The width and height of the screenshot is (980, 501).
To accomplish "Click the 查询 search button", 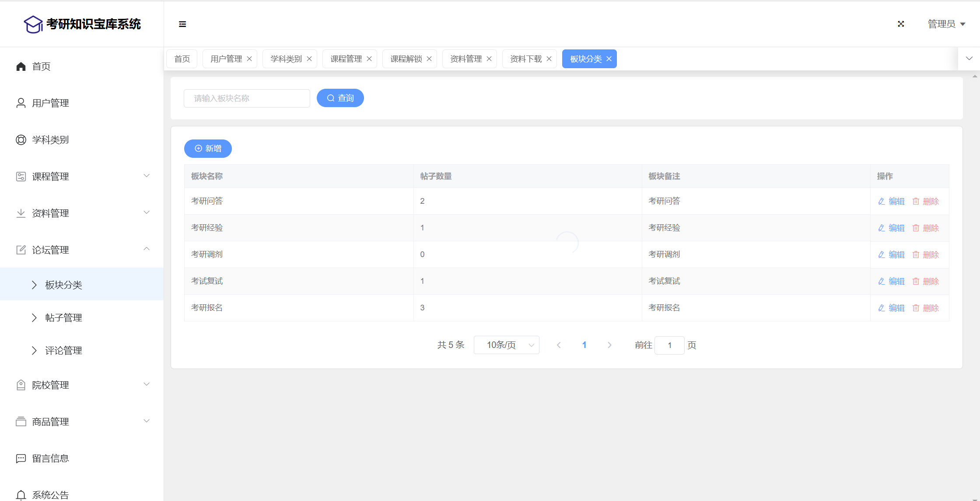I will click(x=340, y=98).
